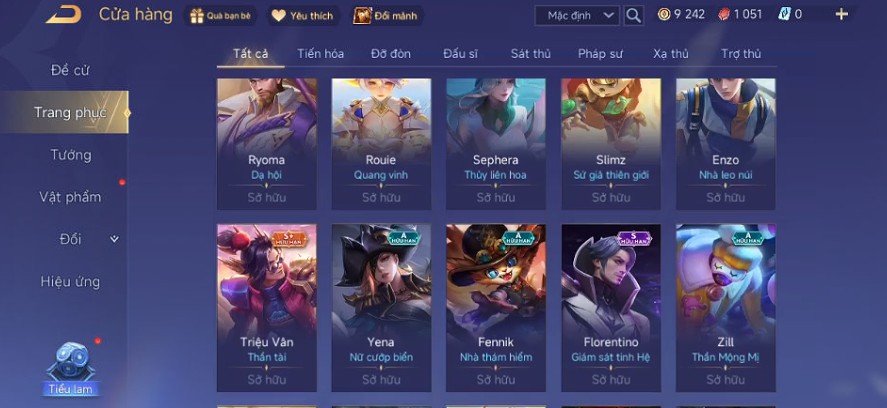Open the Triệu Vân Thần tài skin card
Image resolution: width=887 pixels, height=408 pixels.
click(x=266, y=308)
